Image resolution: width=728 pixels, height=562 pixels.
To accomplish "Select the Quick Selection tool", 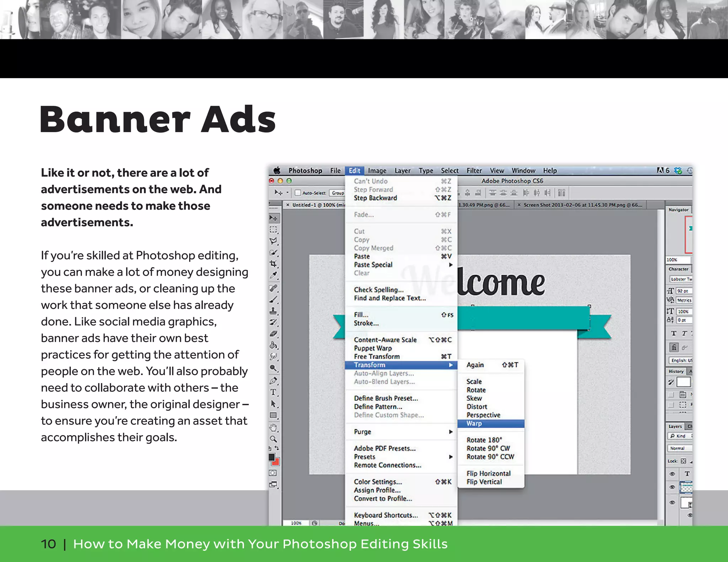I will (x=274, y=253).
